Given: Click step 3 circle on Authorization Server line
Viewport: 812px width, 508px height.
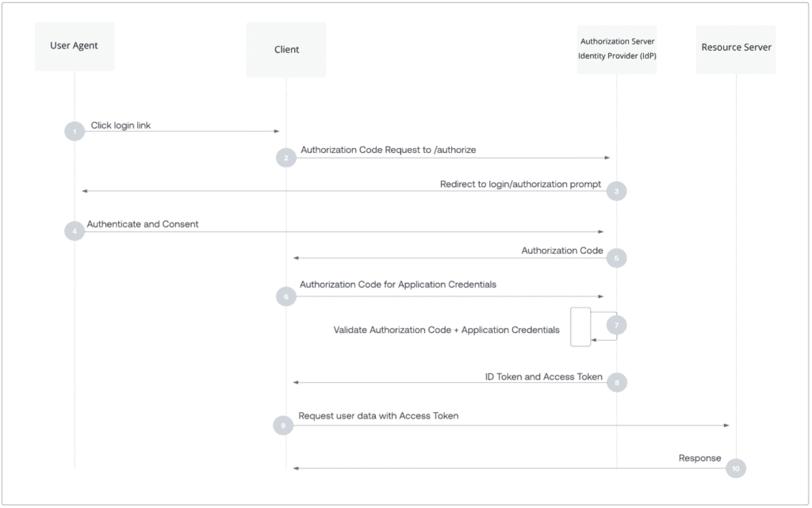Looking at the screenshot, I should pos(616,192).
